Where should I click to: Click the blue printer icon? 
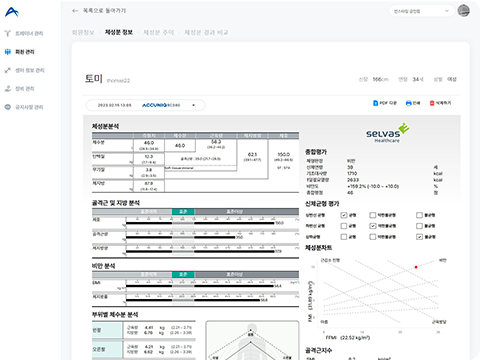[408, 103]
